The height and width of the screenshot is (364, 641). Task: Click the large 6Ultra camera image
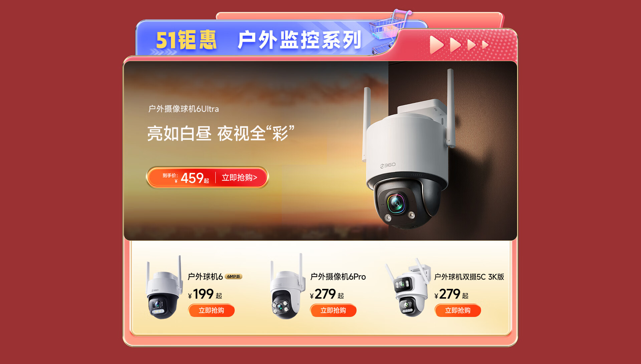pos(409,150)
